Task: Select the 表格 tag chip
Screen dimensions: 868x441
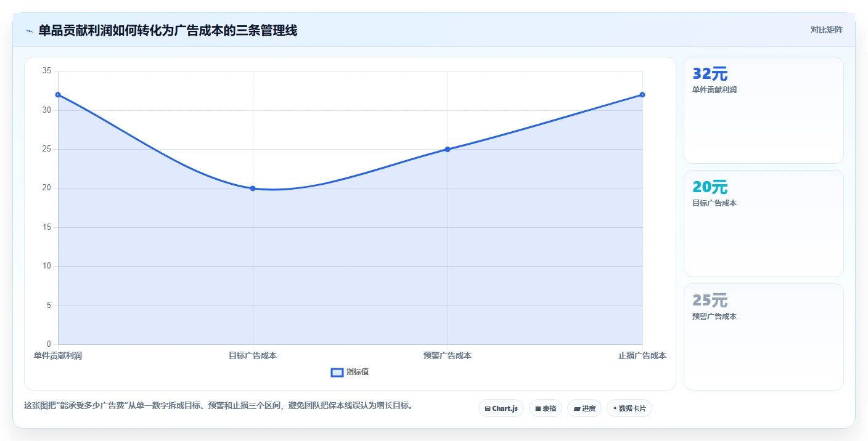Action: click(546, 408)
